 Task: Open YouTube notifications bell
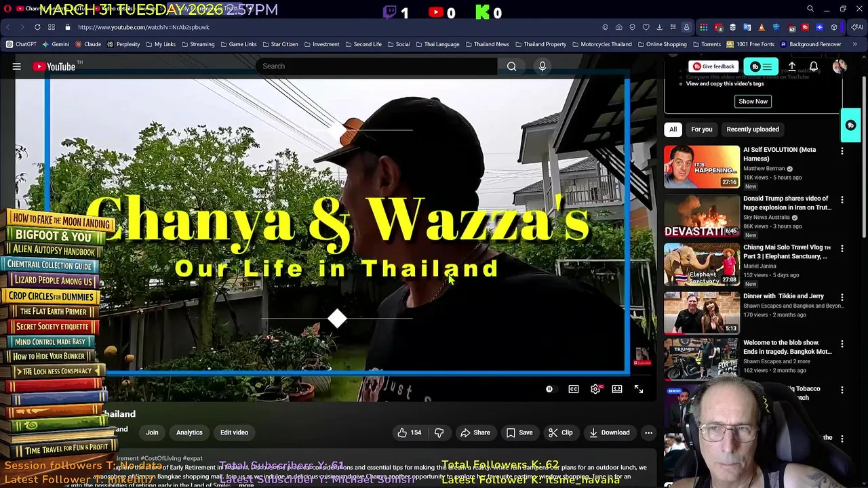[x=814, y=66]
